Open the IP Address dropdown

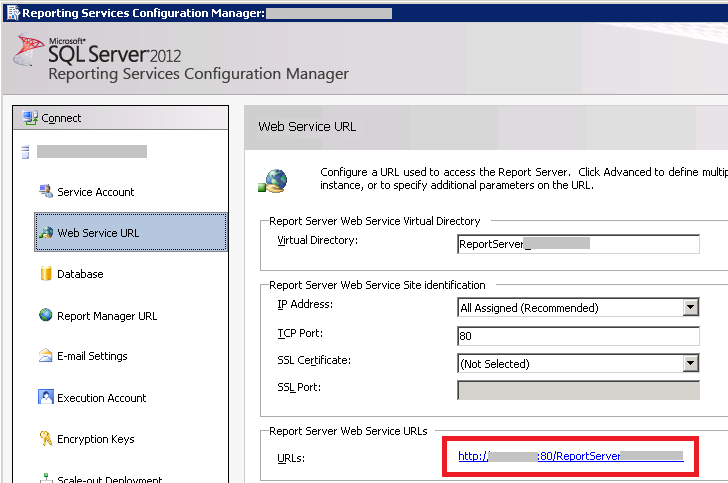point(690,308)
